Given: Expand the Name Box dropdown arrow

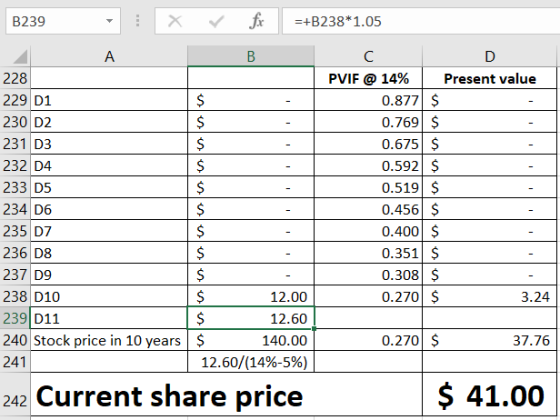Looking at the screenshot, I should (109, 21).
